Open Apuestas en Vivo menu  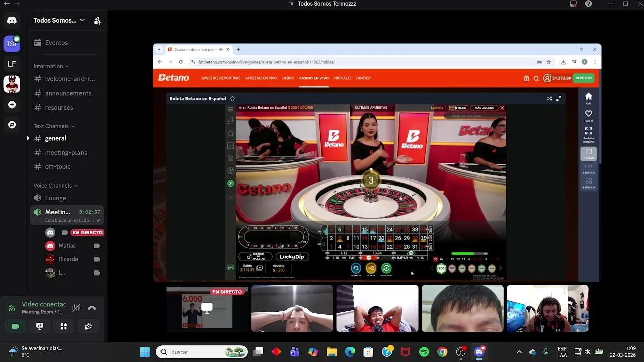tap(261, 78)
